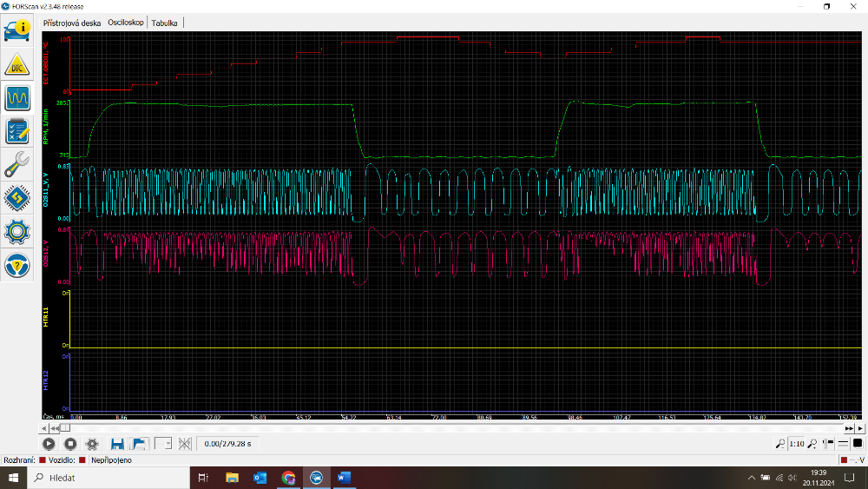The image size is (868, 489).
Task: Toggle the black square display mode button
Action: (x=858, y=444)
